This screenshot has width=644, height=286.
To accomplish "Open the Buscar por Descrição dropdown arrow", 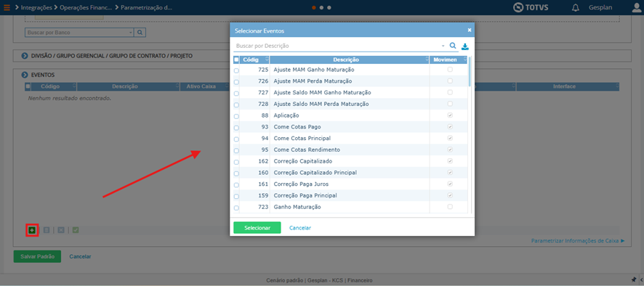I will tap(443, 46).
